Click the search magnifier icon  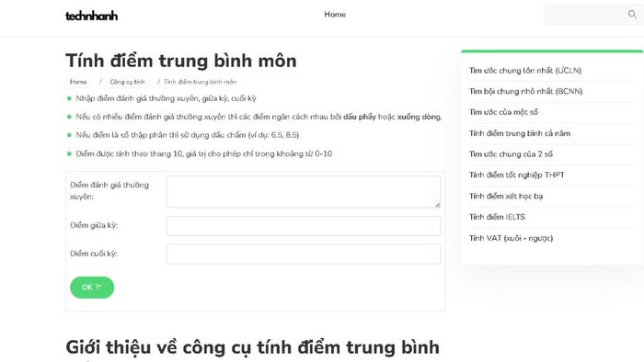[x=632, y=15]
